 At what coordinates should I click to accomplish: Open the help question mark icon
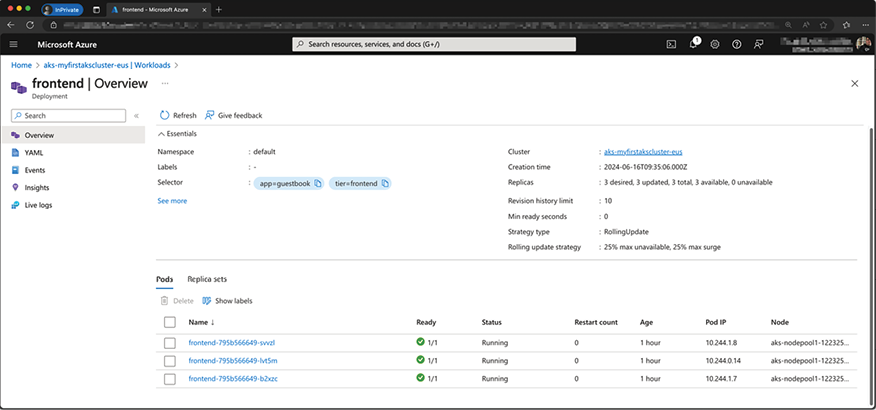(736, 45)
